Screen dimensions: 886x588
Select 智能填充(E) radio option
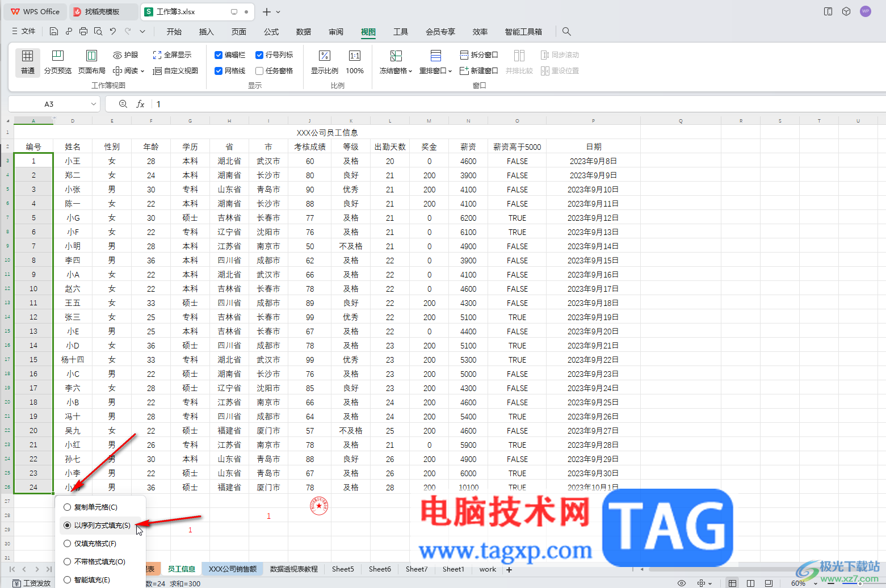tap(68, 580)
